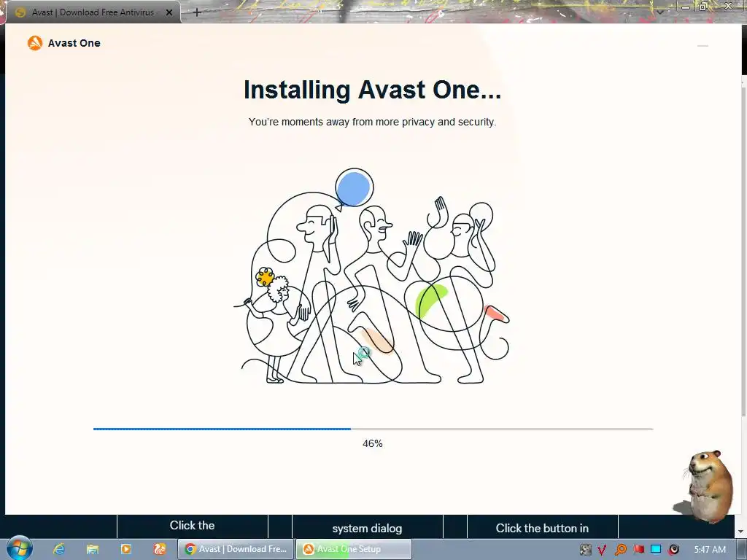
Task: Select the Avast Download Free Antivirus browser tab
Action: 93,12
